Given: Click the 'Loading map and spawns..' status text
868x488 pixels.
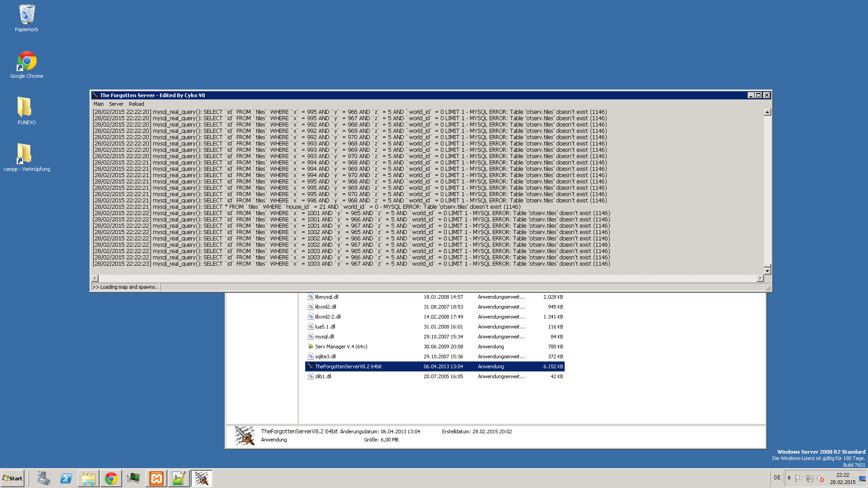Looking at the screenshot, I should point(125,287).
